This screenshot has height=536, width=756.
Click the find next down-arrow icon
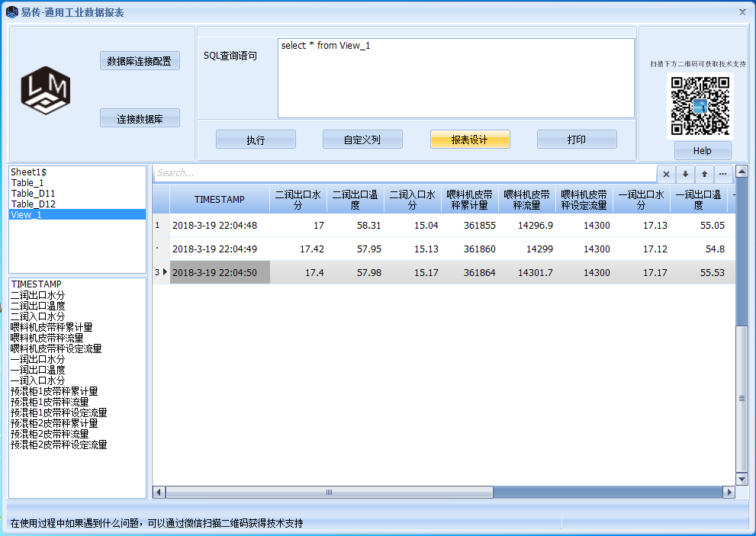[x=685, y=174]
